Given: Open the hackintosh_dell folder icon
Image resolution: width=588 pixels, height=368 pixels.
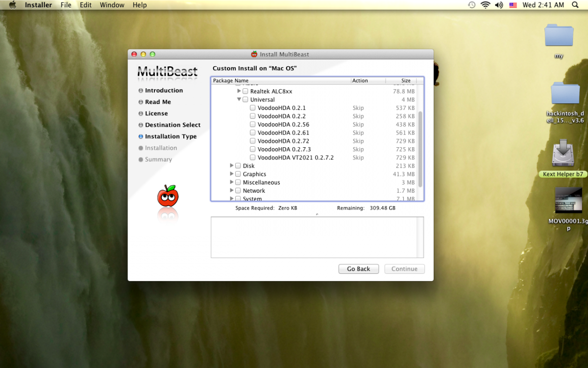Looking at the screenshot, I should pos(565,93).
